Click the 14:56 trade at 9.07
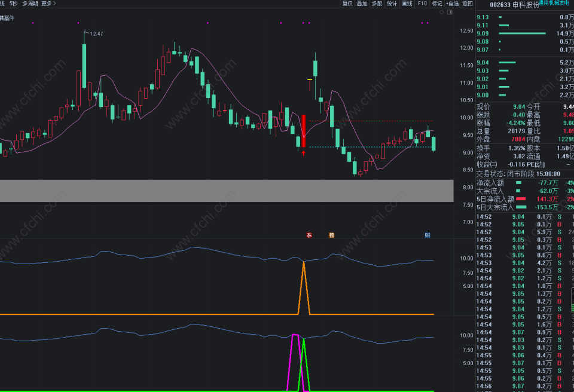The height and width of the screenshot is (392, 574). (525, 386)
